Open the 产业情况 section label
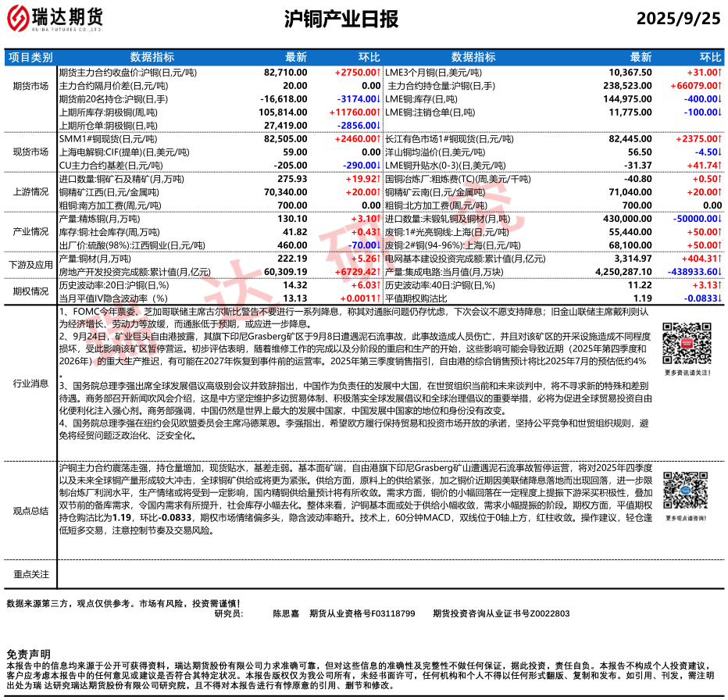The image size is (728, 700). click(x=30, y=232)
